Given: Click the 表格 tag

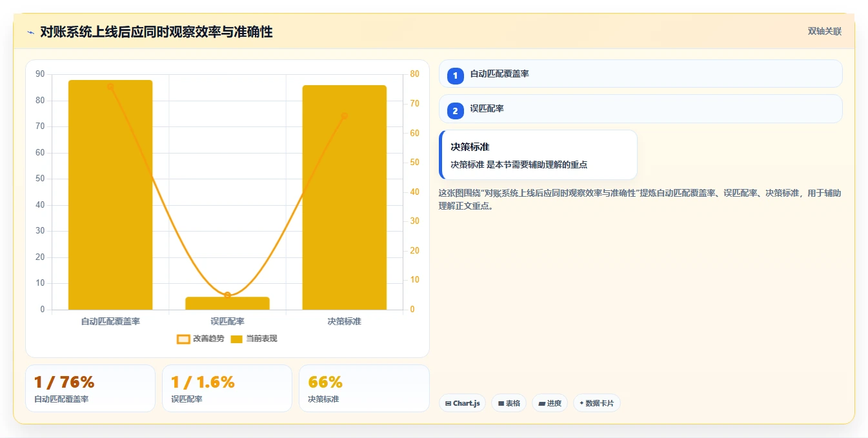Looking at the screenshot, I should 509,403.
